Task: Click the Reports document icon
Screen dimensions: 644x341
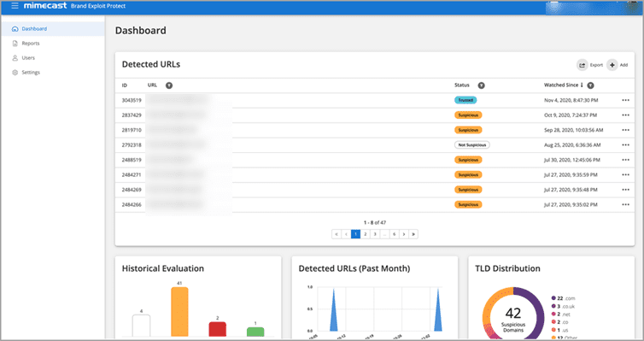Action: click(x=15, y=43)
